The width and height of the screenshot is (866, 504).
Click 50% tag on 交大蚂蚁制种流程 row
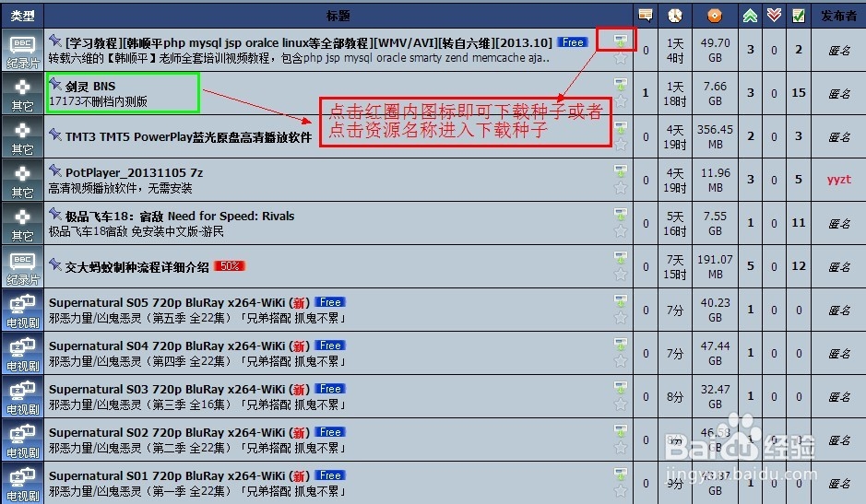point(230,266)
